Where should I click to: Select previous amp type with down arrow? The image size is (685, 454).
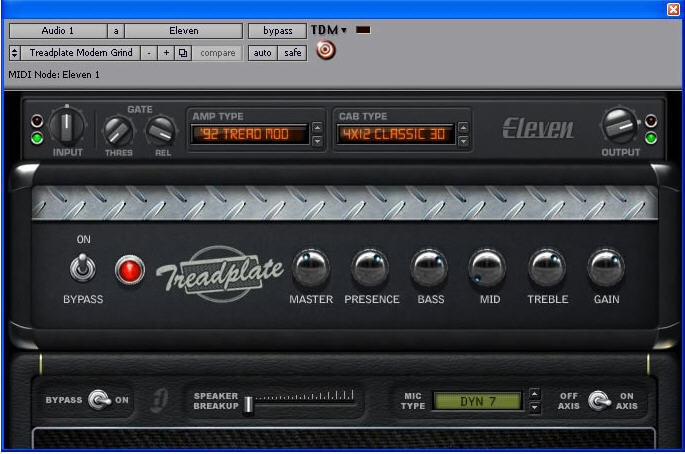coord(317,141)
